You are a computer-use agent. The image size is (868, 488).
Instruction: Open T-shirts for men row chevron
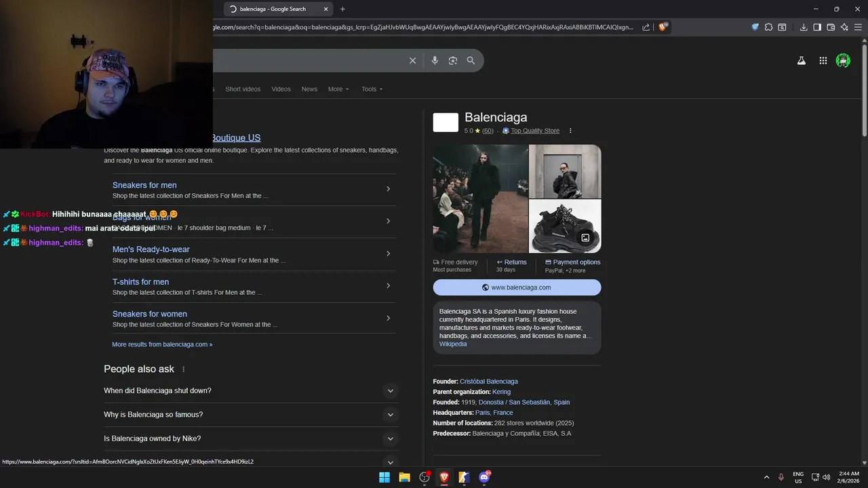click(x=388, y=285)
